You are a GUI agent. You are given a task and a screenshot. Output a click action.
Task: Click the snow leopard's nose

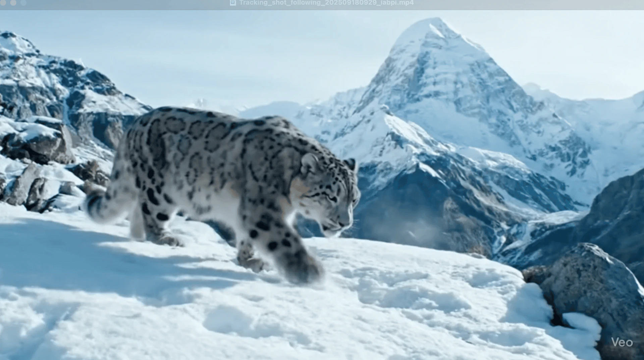pos(345,223)
